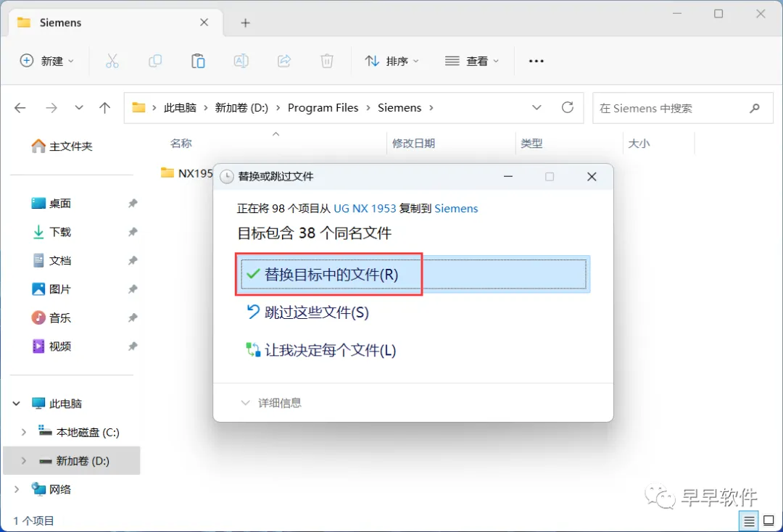Image resolution: width=783 pixels, height=532 pixels.
Task: Unpin 文档 using its pin icon
Action: click(x=133, y=260)
